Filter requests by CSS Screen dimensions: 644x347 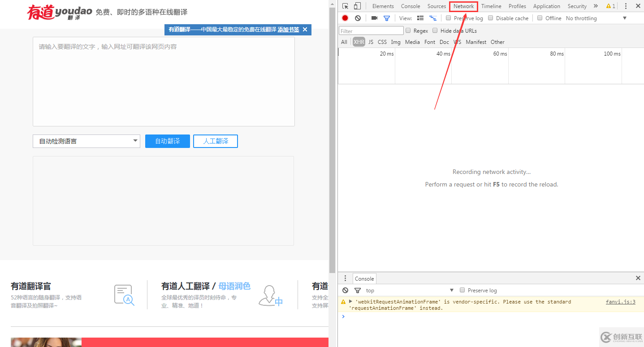tap(382, 42)
